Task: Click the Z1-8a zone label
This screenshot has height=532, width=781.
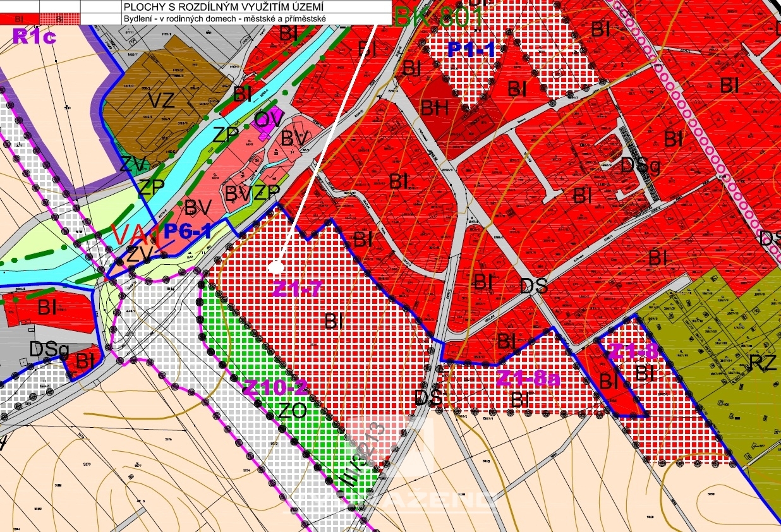Action: (528, 378)
